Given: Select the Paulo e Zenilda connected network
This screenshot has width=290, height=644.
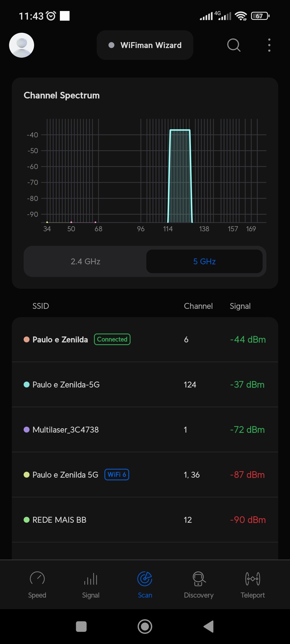Looking at the screenshot, I should tap(60, 340).
